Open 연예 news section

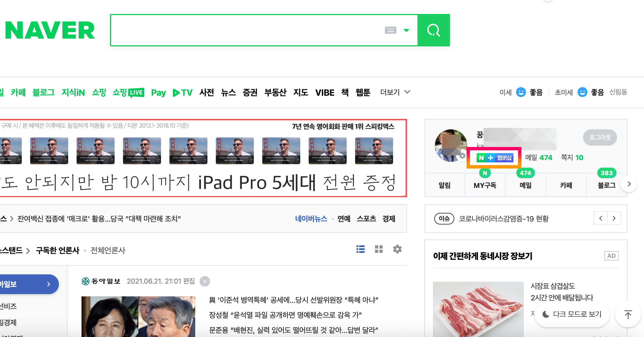(x=344, y=219)
